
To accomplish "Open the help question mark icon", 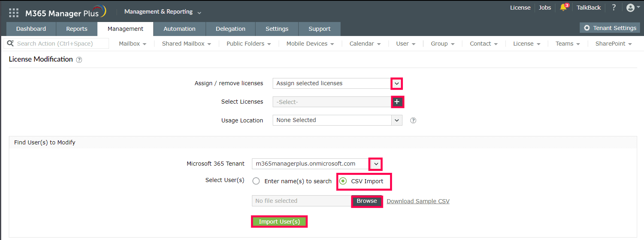I will point(614,8).
